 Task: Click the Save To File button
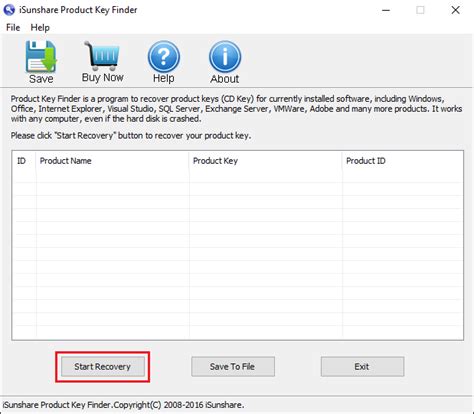[x=233, y=367]
